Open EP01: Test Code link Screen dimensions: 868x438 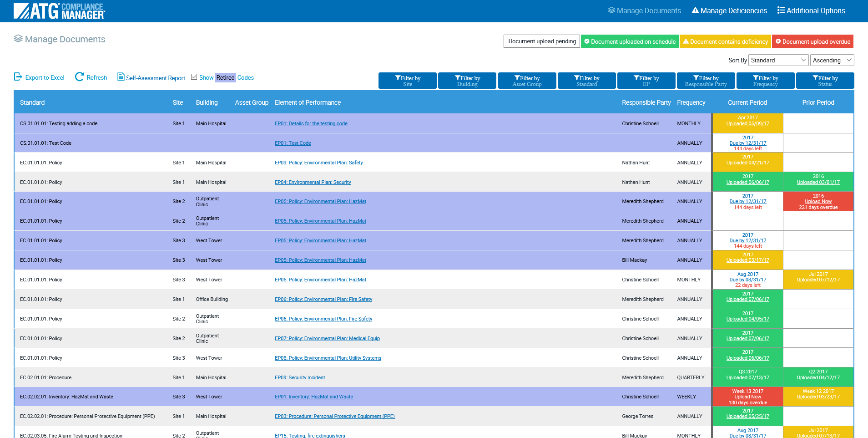[293, 143]
